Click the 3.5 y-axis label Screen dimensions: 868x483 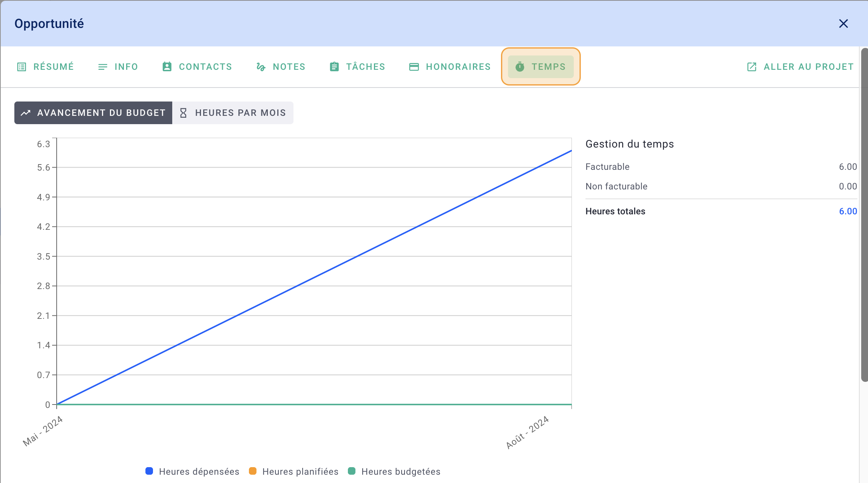pos(43,257)
